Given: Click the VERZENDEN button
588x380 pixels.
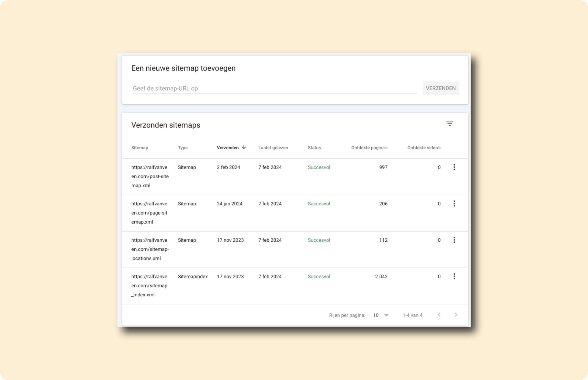Looking at the screenshot, I should click(441, 88).
